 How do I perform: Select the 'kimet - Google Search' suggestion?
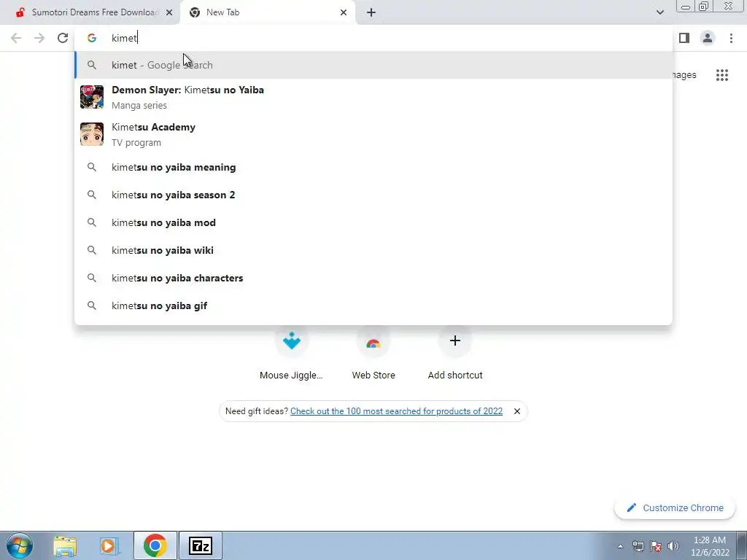(373, 65)
